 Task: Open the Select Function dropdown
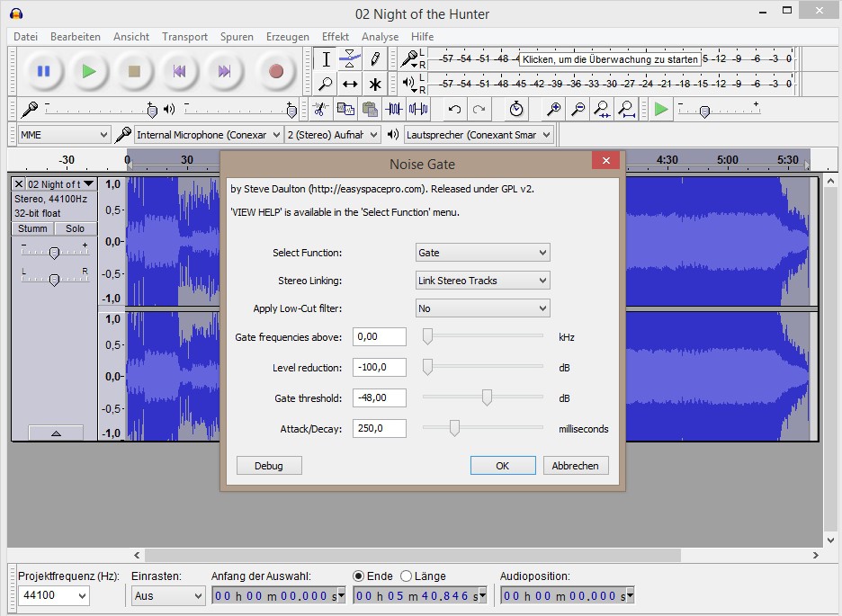point(482,254)
